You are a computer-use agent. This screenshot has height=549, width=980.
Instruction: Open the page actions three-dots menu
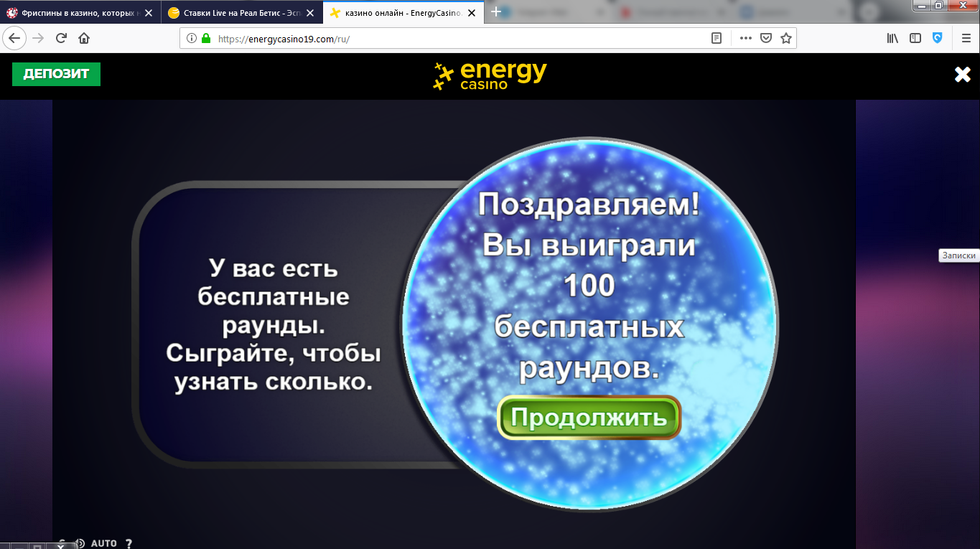[745, 38]
